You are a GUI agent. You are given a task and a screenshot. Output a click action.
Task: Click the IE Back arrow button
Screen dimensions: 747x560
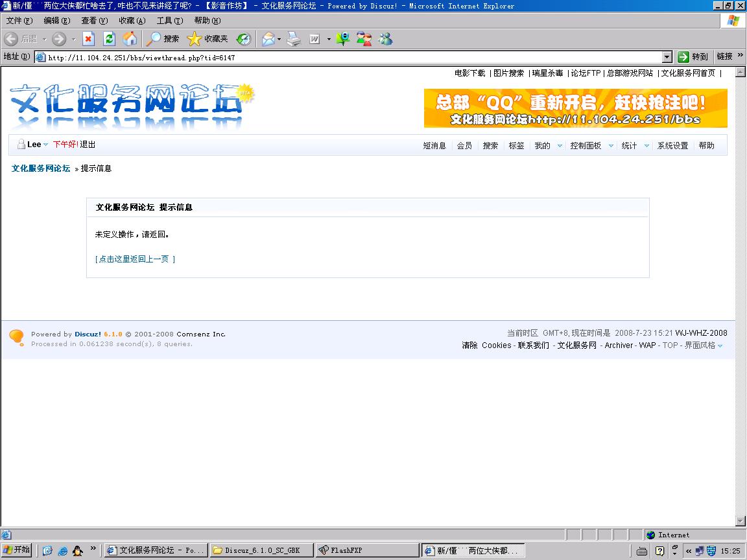(x=11, y=39)
